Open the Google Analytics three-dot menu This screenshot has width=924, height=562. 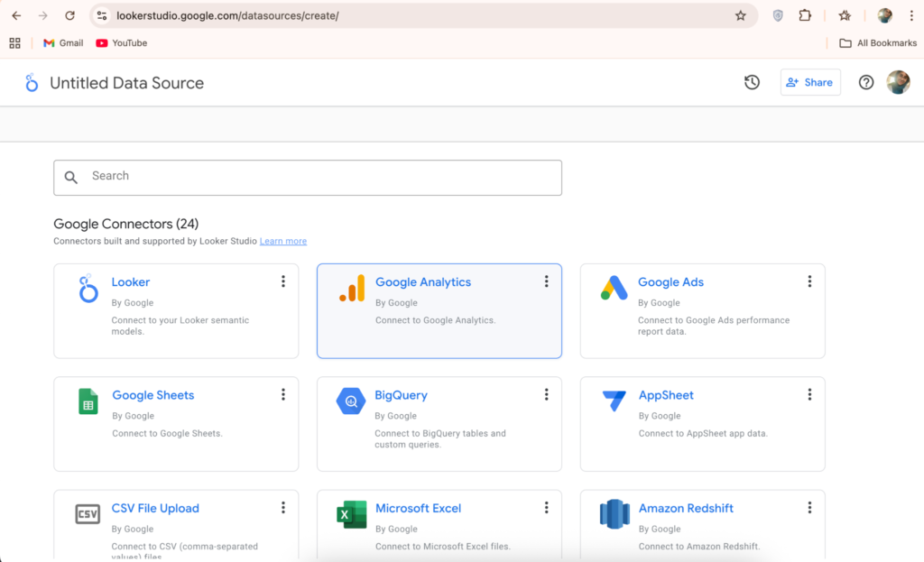point(546,281)
